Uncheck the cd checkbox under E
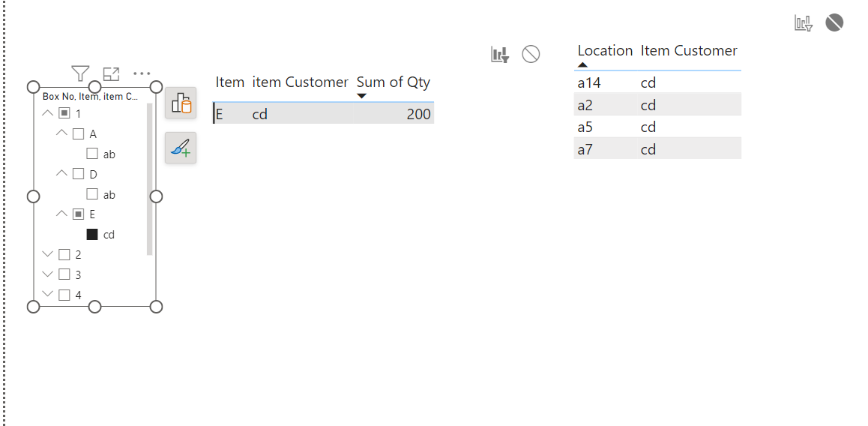 (92, 234)
